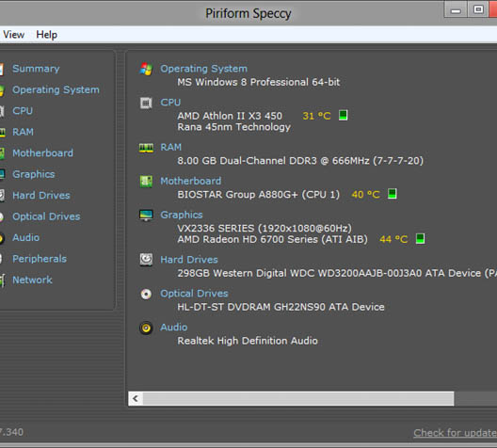Click the Motherboard heading in summary
The image size is (497, 448).
pyautogui.click(x=191, y=181)
